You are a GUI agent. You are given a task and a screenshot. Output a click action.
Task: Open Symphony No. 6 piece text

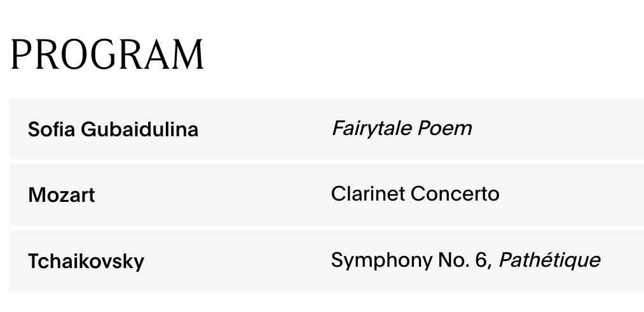(x=411, y=260)
